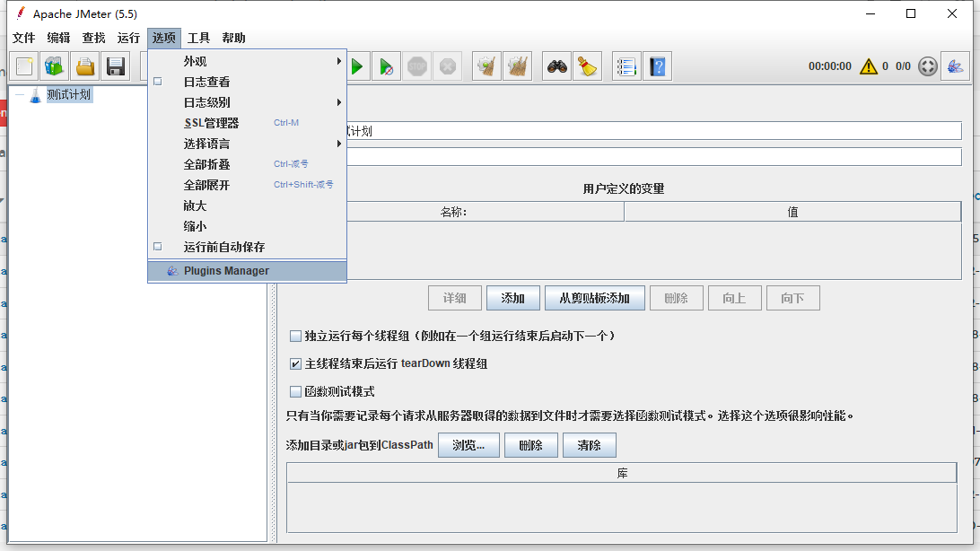This screenshot has width=980, height=551.
Task: Select 全部展开 menu entry
Action: pos(248,185)
